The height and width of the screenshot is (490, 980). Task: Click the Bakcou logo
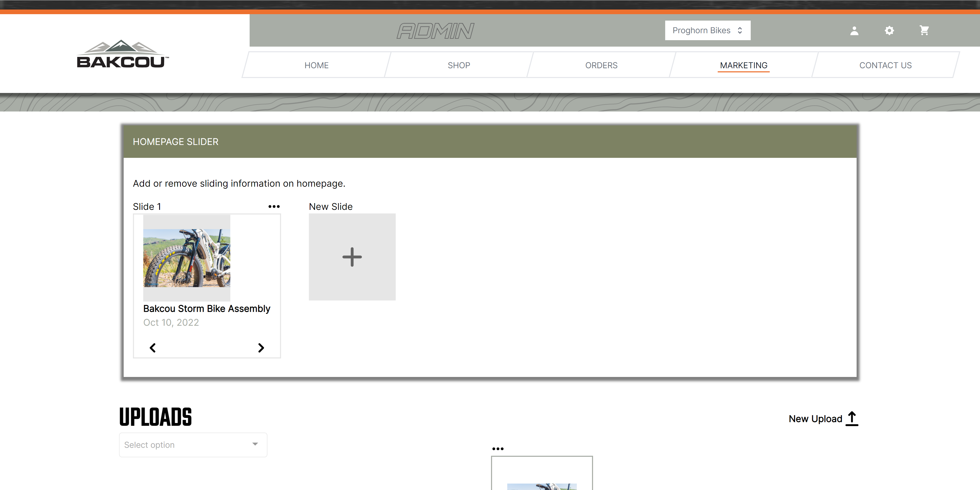(x=123, y=54)
